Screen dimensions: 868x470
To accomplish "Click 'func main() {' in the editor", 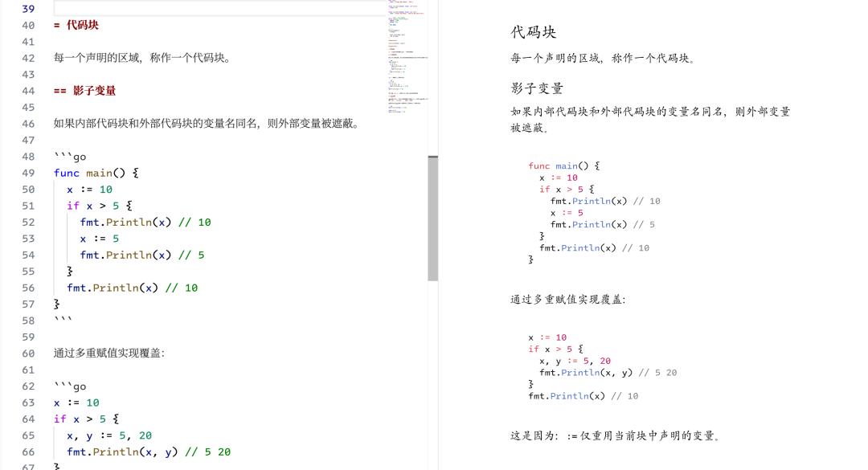I will (96, 174).
